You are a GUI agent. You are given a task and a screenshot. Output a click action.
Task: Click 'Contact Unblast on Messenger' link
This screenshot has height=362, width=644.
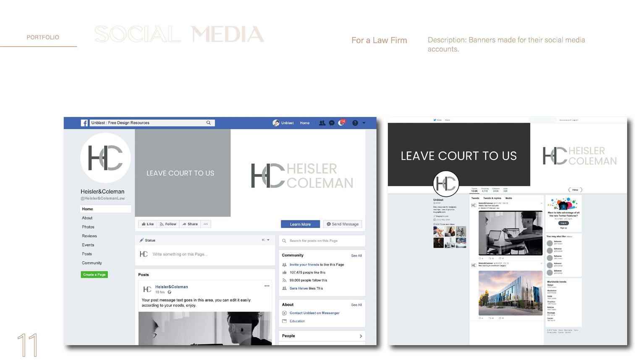[x=314, y=313]
